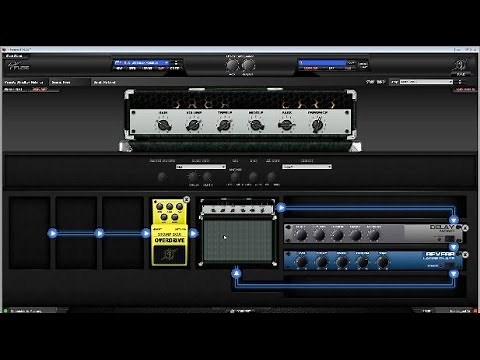
Task: Select the second empty stompbox slot
Action: pyautogui.click(x=76, y=232)
